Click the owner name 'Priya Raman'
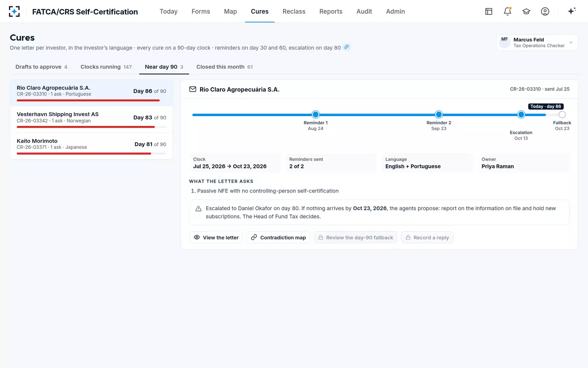588x368 pixels. 498,166
